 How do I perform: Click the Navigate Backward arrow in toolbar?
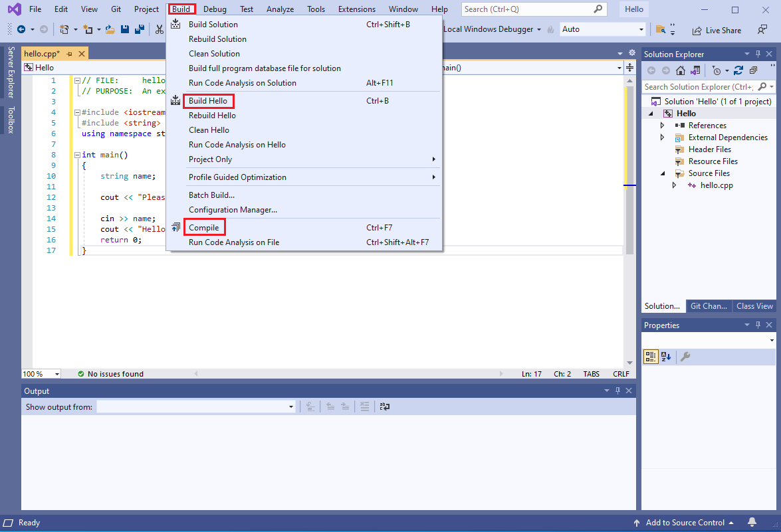(21, 29)
